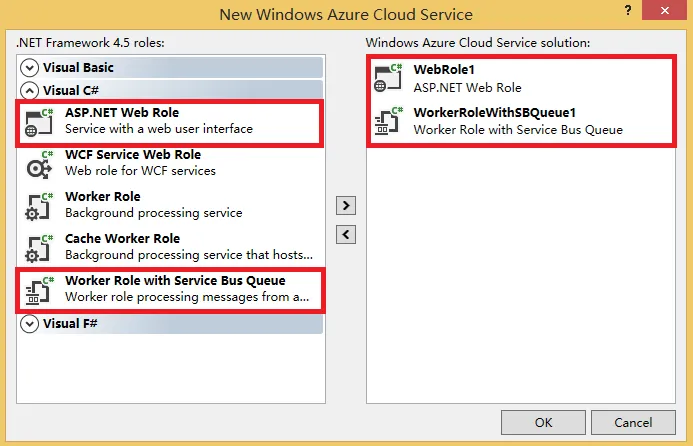693x446 pixels.
Task: Click the ASP.NET Web Role icon
Action: (x=39, y=121)
